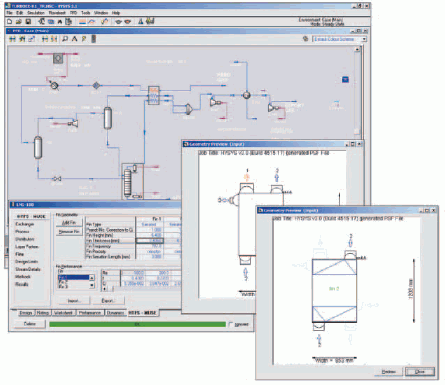Click the flask icon in main toolbar

[x=141, y=21]
